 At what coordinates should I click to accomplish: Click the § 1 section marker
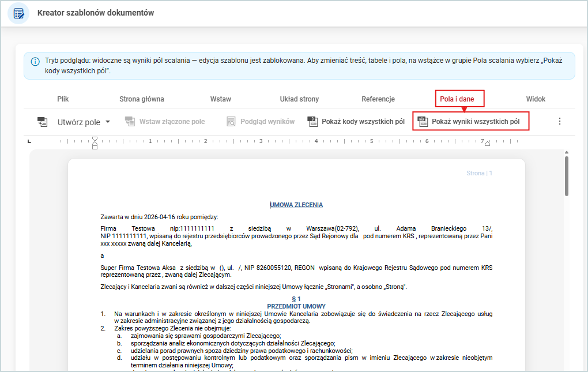(296, 299)
